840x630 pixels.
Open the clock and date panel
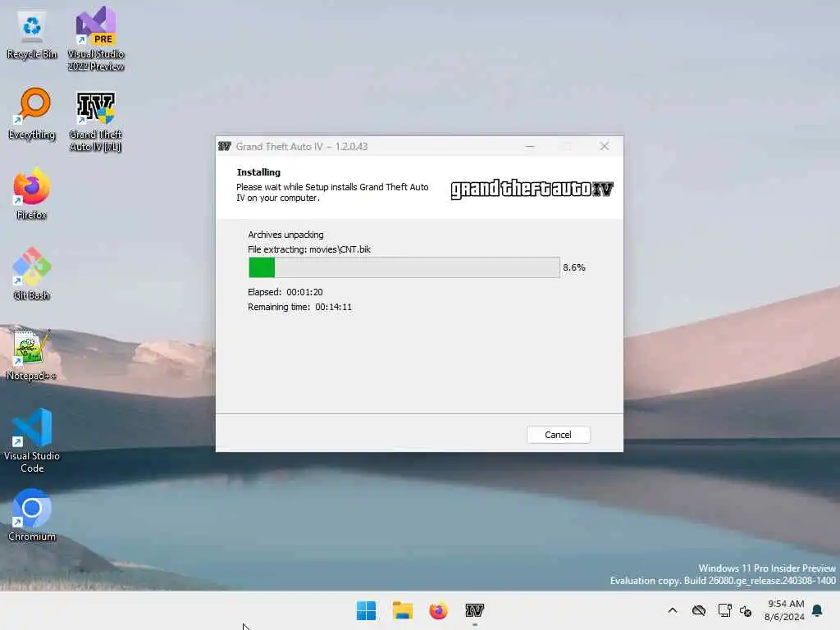pos(784,610)
